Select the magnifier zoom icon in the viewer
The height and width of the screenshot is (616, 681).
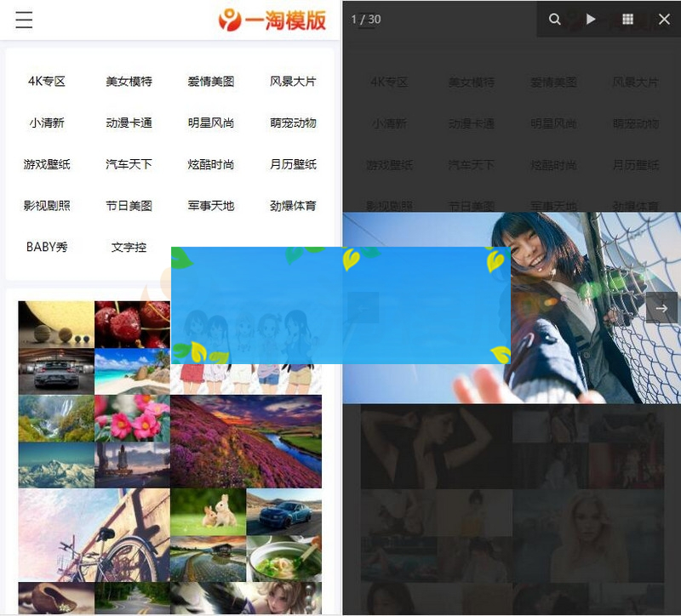(x=554, y=18)
